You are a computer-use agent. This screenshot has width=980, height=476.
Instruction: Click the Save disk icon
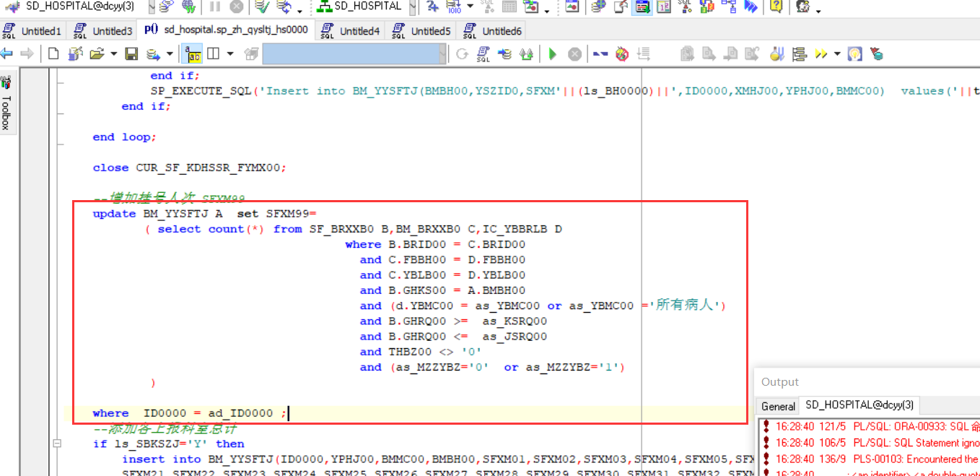131,54
